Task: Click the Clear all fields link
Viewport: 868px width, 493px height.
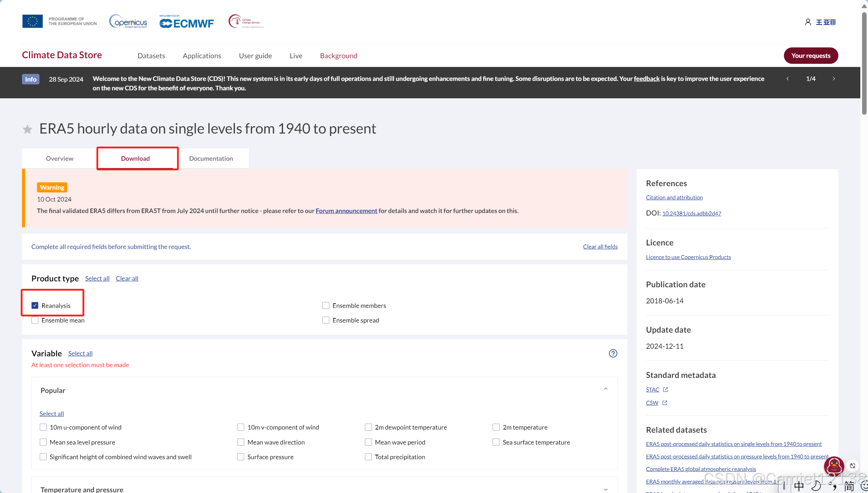Action: coord(600,246)
